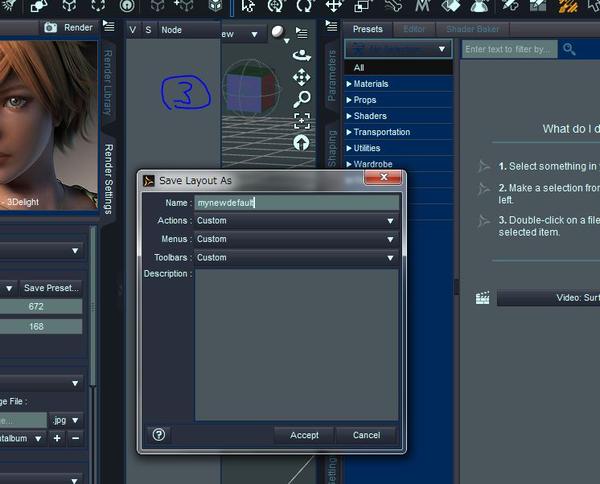
Task: Cancel the Save Layout As dialog
Action: click(x=366, y=435)
